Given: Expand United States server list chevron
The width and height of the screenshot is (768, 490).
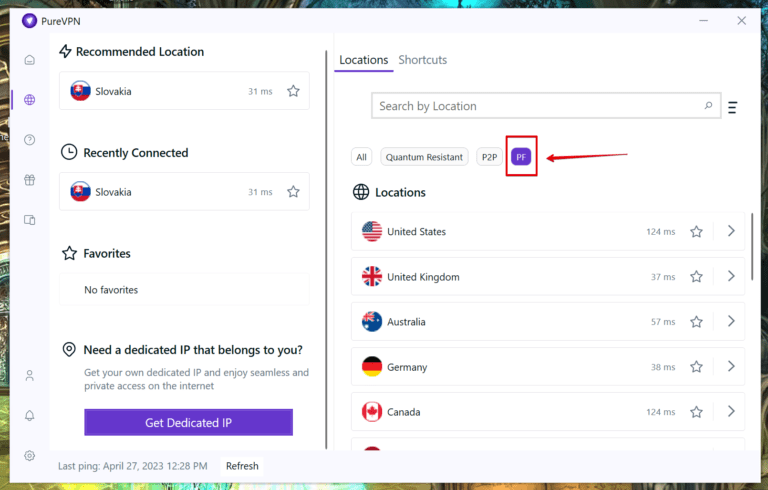Looking at the screenshot, I should point(731,231).
